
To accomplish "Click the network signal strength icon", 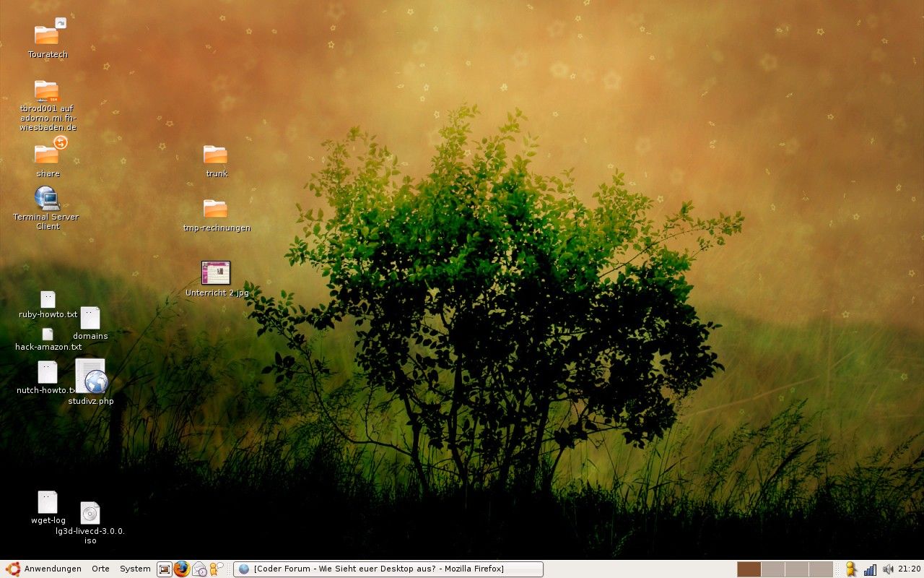I will 870,569.
